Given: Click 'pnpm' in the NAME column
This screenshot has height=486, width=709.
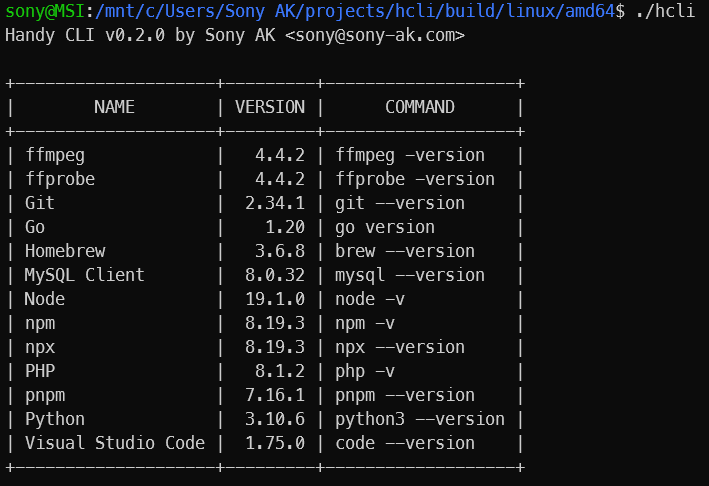Looking at the screenshot, I should tap(45, 396).
